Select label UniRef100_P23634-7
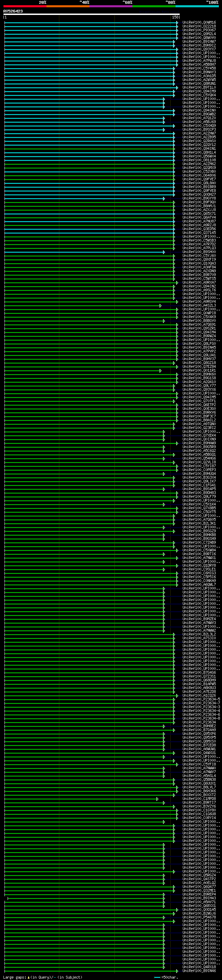This screenshot has width=222, height=980. pyautogui.click(x=201, y=703)
